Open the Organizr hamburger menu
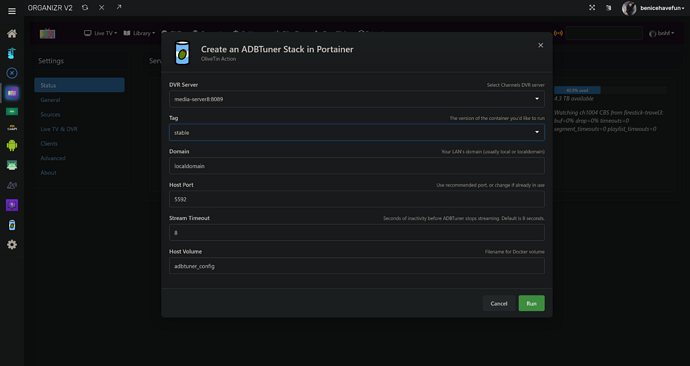Viewport: 690px width, 366px height. pyautogui.click(x=12, y=11)
